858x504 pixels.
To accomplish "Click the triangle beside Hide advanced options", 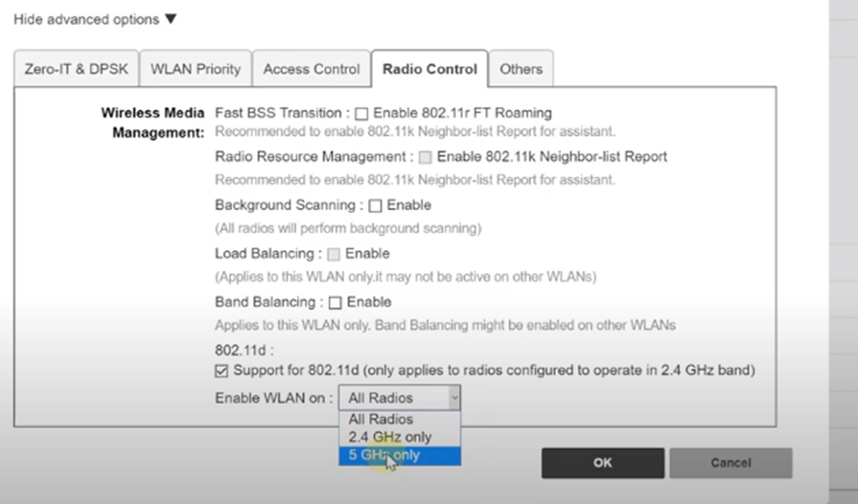I will (x=171, y=19).
